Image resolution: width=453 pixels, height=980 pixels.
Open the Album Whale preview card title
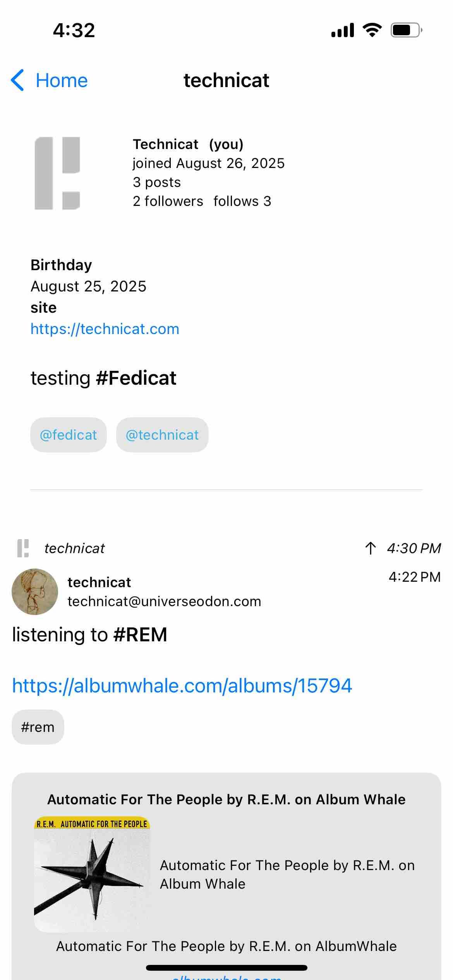(226, 799)
